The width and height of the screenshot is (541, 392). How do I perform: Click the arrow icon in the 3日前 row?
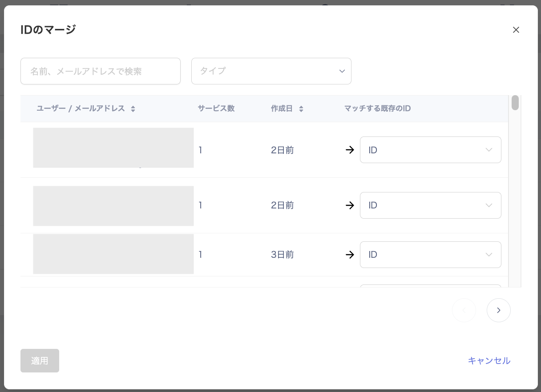pyautogui.click(x=350, y=255)
